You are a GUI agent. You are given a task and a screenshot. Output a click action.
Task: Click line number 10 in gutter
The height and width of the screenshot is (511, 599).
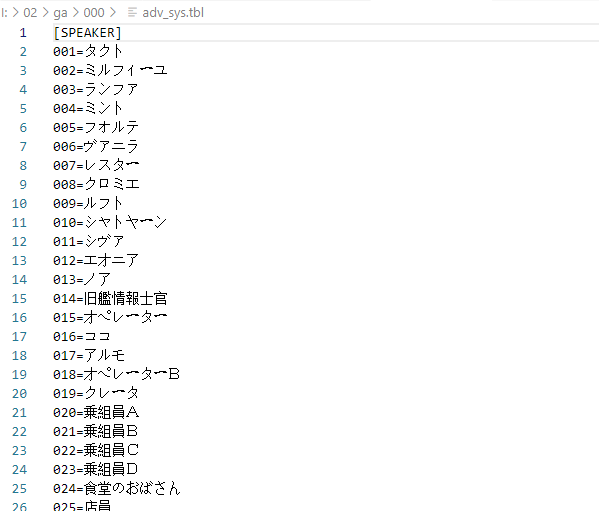point(19,204)
